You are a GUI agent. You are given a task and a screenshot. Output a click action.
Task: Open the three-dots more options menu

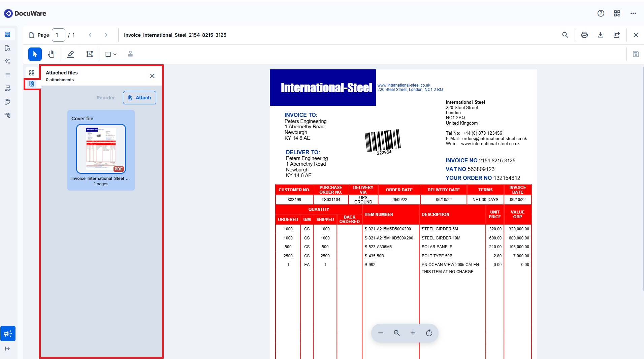click(633, 13)
